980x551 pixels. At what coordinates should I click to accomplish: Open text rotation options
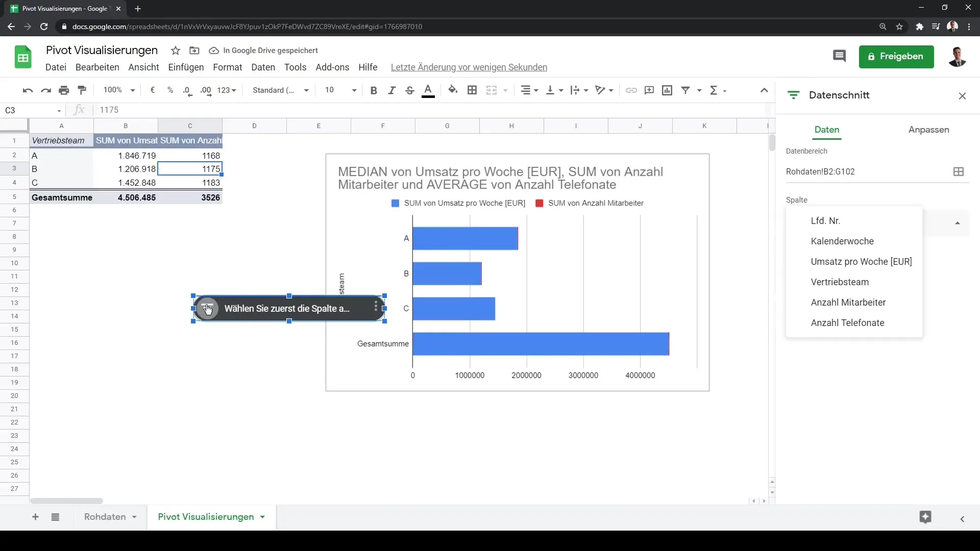pyautogui.click(x=604, y=90)
